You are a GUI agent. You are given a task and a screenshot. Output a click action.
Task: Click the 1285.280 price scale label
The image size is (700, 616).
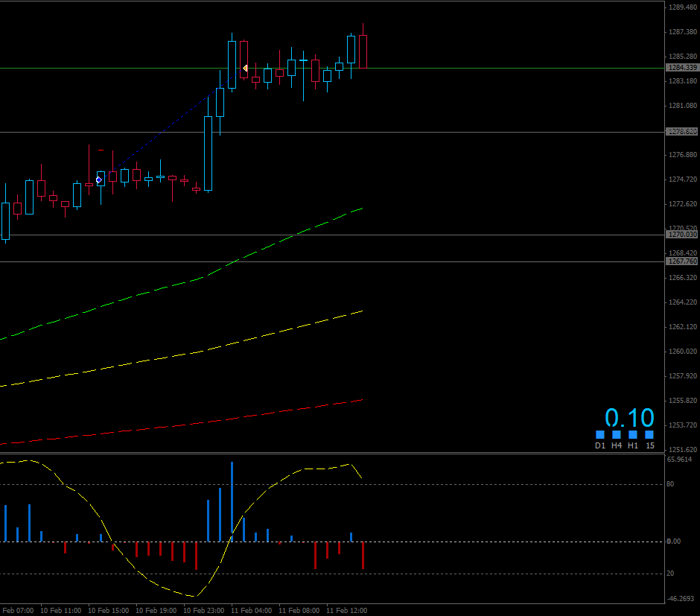(x=683, y=57)
